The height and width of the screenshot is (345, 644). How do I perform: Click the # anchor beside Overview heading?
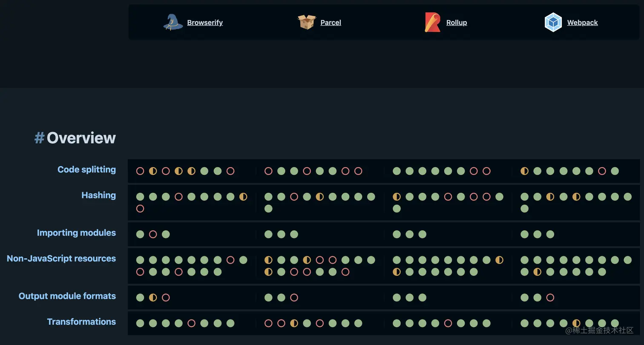coord(39,138)
